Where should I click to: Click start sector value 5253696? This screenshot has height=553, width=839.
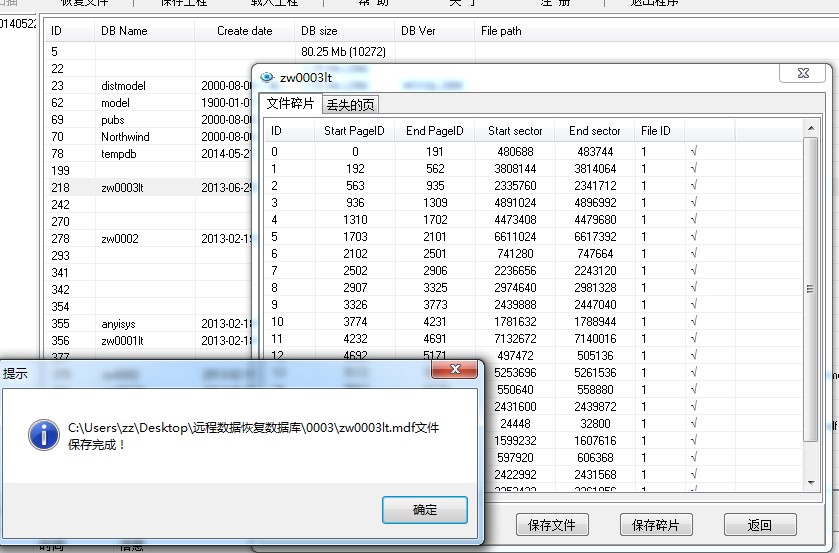click(x=515, y=373)
